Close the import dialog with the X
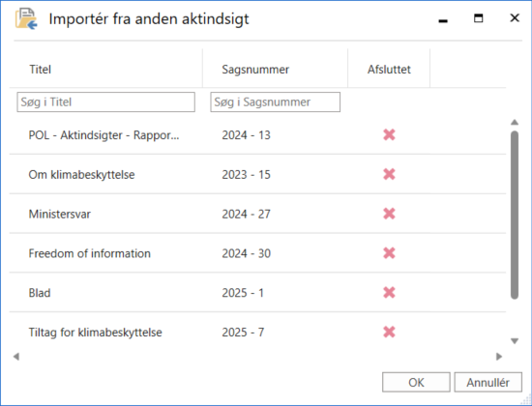532x406 pixels. pos(515,18)
